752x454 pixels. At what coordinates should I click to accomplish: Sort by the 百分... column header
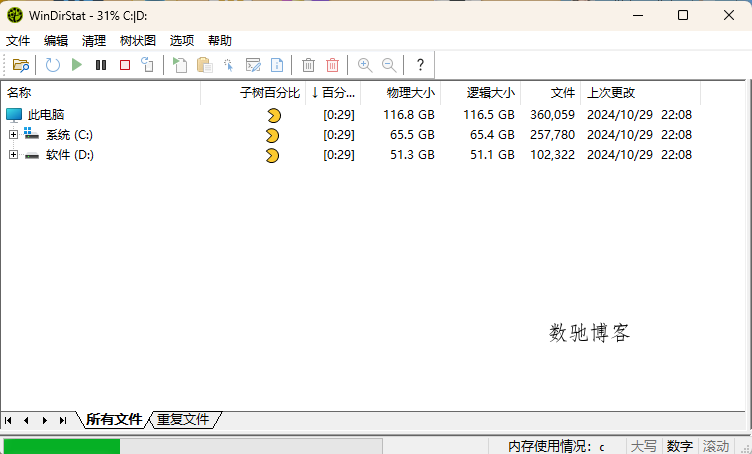pos(333,93)
